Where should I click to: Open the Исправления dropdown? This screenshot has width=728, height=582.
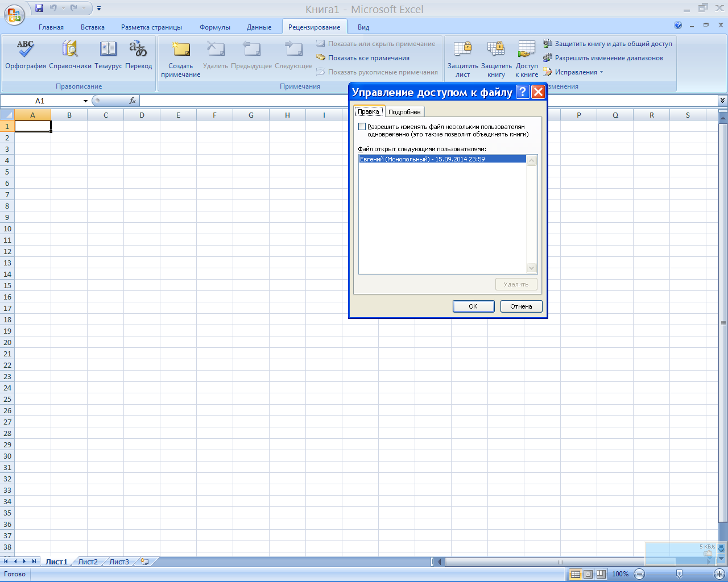573,72
